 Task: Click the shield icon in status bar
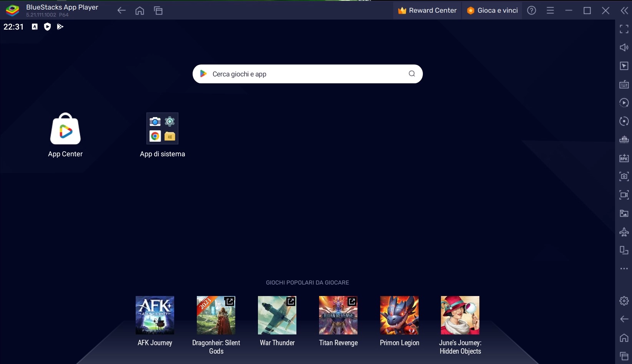point(47,26)
